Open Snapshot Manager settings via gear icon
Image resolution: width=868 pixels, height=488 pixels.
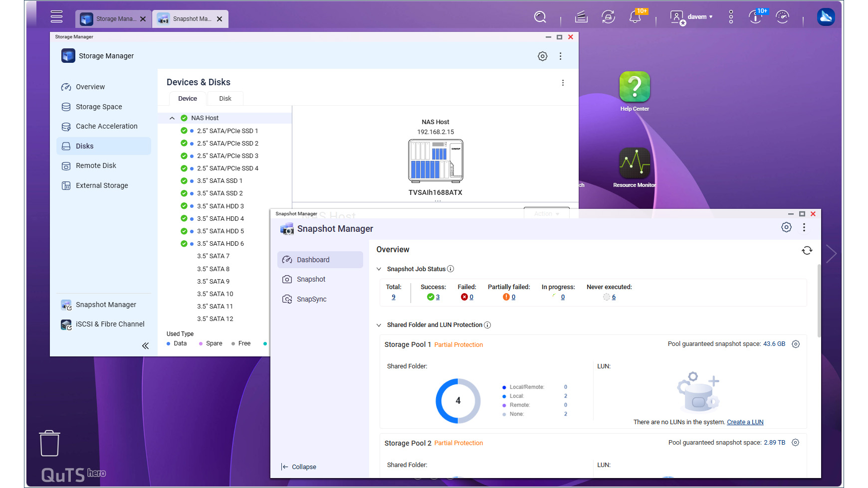click(787, 227)
